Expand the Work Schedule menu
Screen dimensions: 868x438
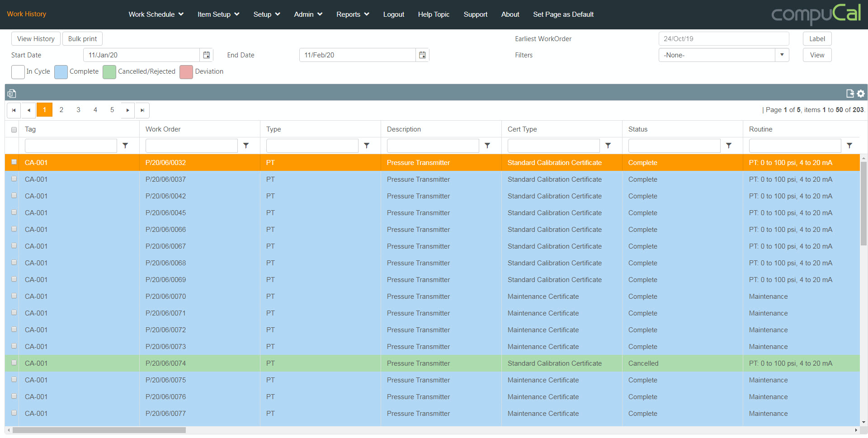pyautogui.click(x=156, y=14)
